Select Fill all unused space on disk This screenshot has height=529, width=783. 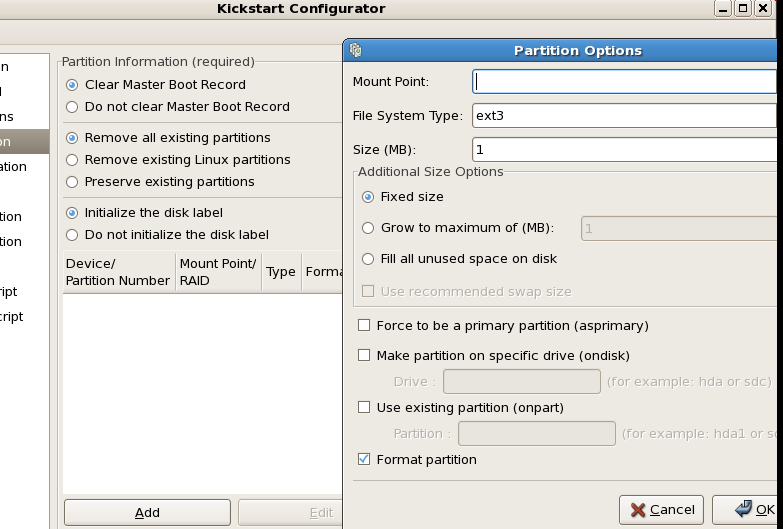point(368,259)
